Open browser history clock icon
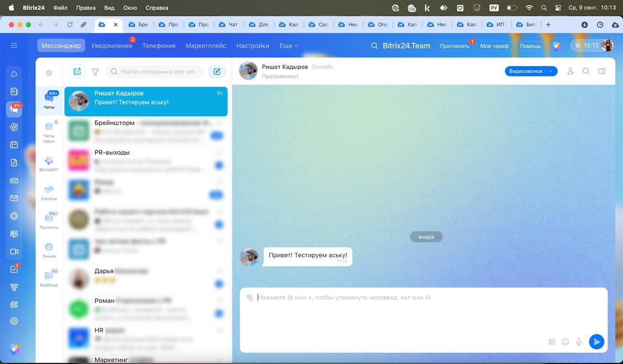 pyautogui.click(x=600, y=24)
